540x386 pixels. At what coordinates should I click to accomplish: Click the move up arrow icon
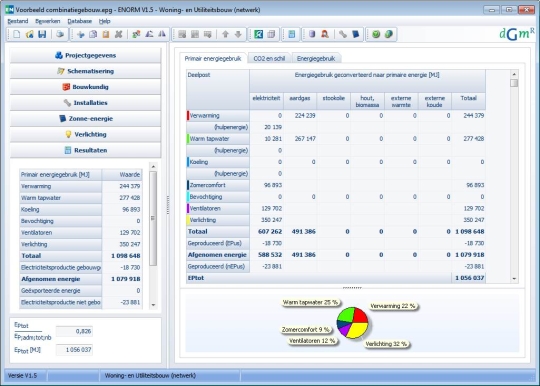click(x=225, y=34)
